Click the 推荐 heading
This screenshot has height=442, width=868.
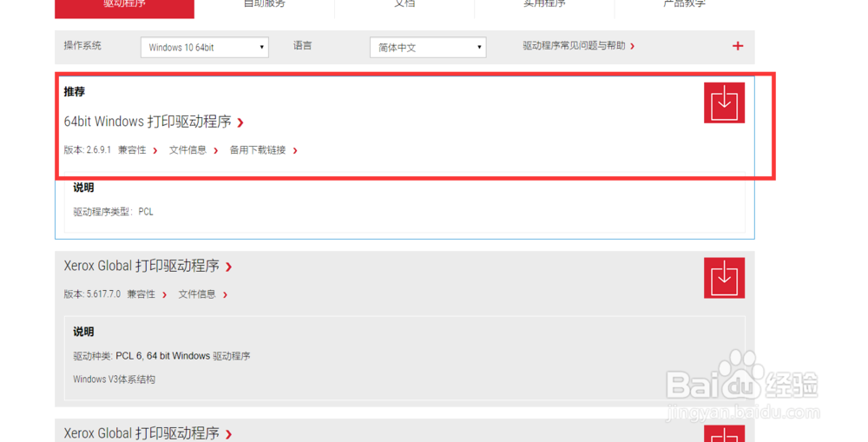74,92
